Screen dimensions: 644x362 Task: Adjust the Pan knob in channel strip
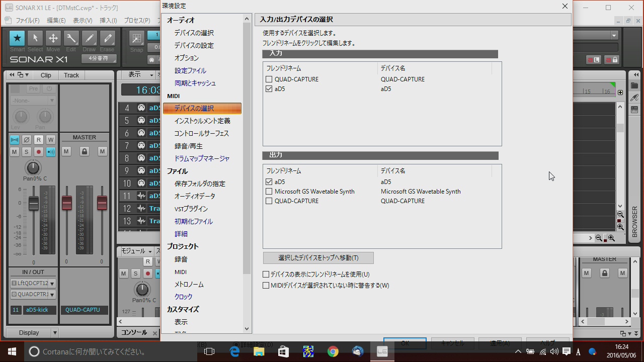pyautogui.click(x=33, y=167)
